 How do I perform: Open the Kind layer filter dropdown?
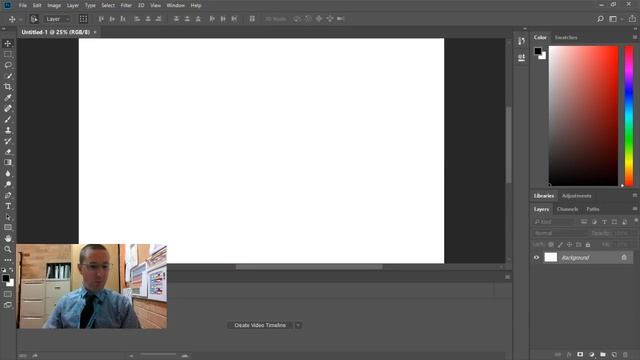click(554, 222)
